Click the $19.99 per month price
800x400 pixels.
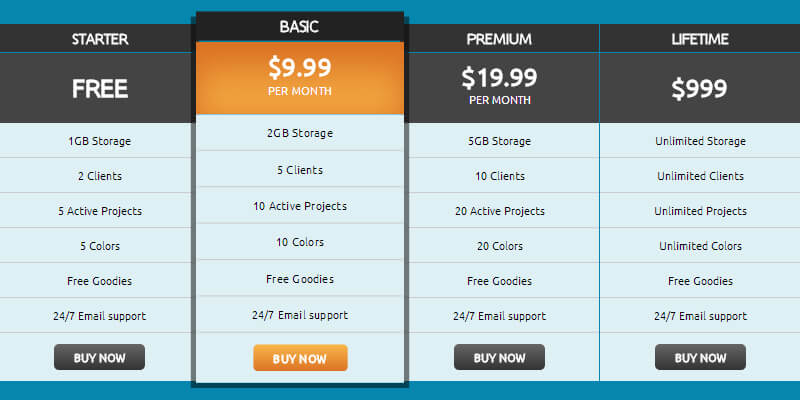pos(499,86)
